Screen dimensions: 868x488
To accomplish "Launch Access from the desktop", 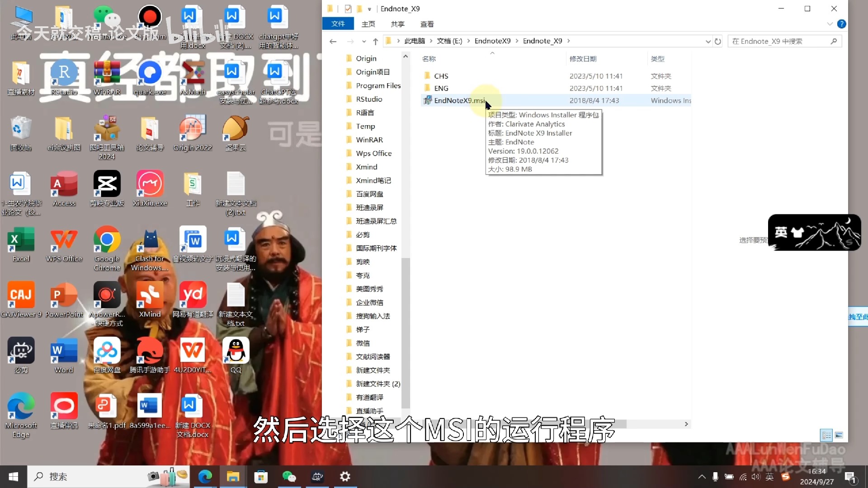I will (64, 189).
